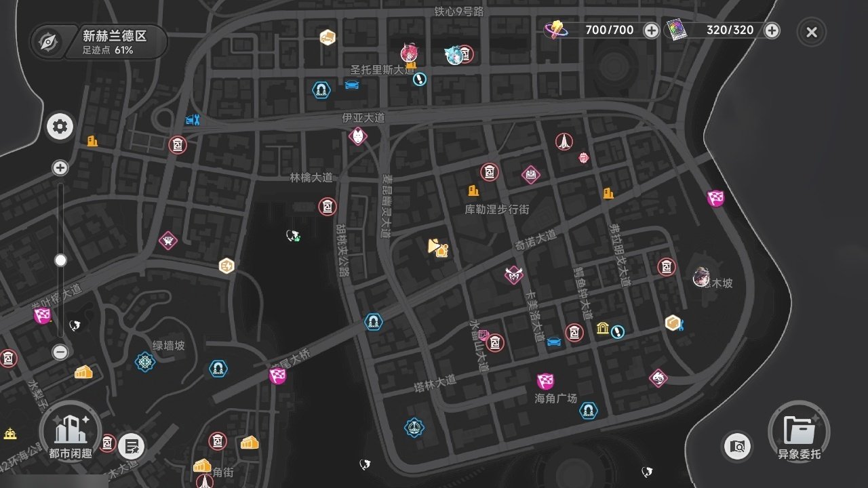Select the blue patterned hexagon left of 绿墙坡

[144, 362]
